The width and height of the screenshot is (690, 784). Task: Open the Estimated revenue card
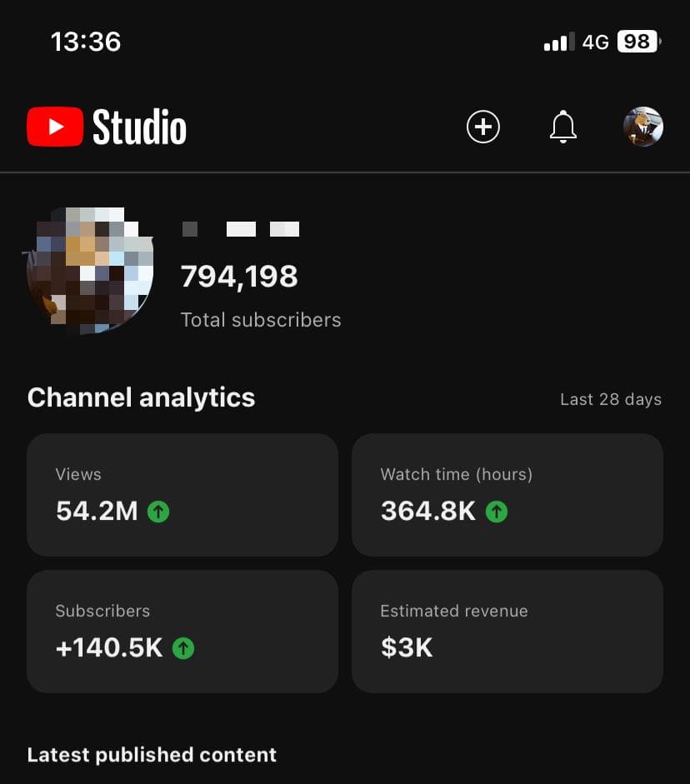tap(507, 632)
